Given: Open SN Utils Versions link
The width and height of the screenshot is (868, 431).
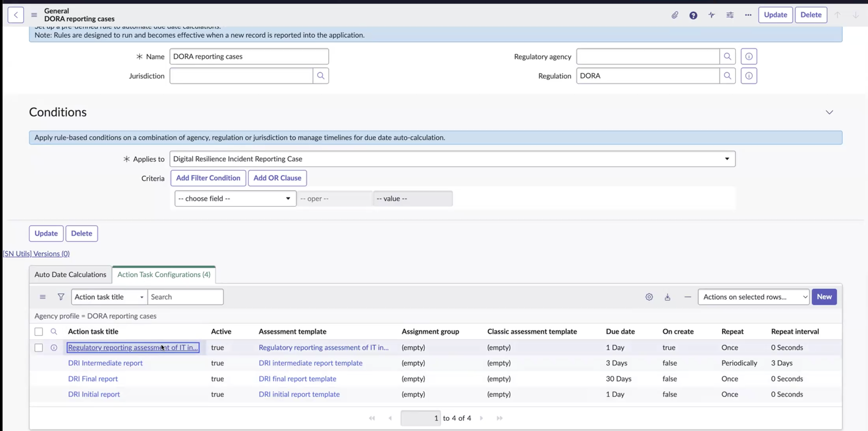Looking at the screenshot, I should click(36, 254).
